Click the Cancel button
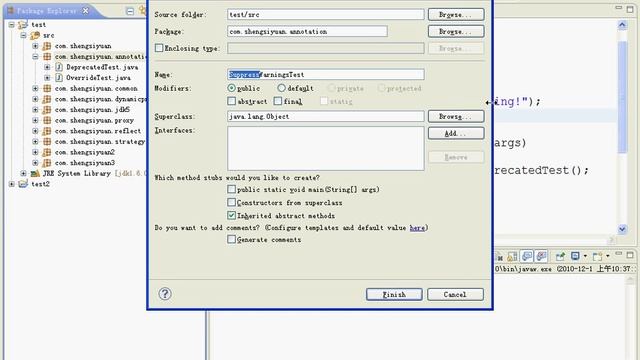 coord(455,294)
